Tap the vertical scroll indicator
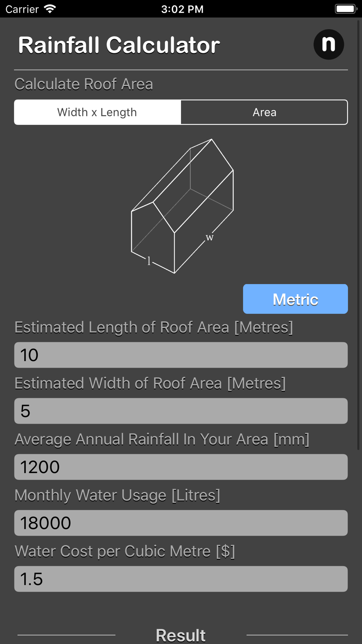The image size is (362, 644). pyautogui.click(x=359, y=235)
